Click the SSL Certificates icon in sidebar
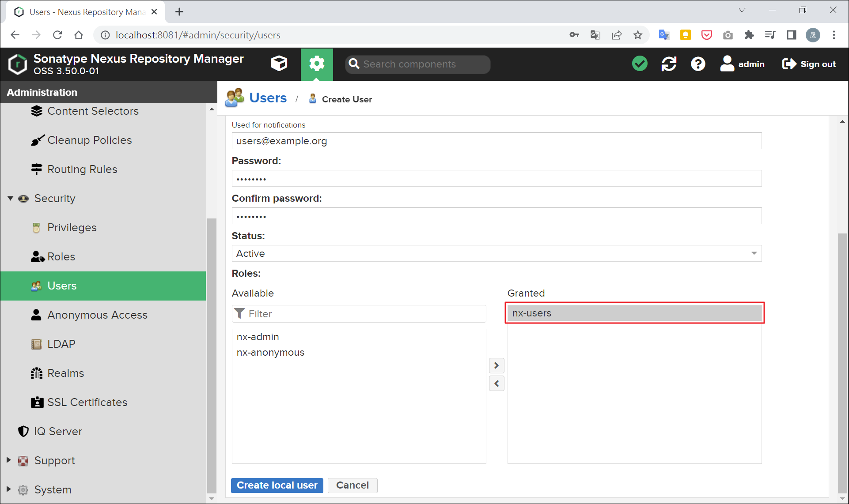 (x=36, y=402)
